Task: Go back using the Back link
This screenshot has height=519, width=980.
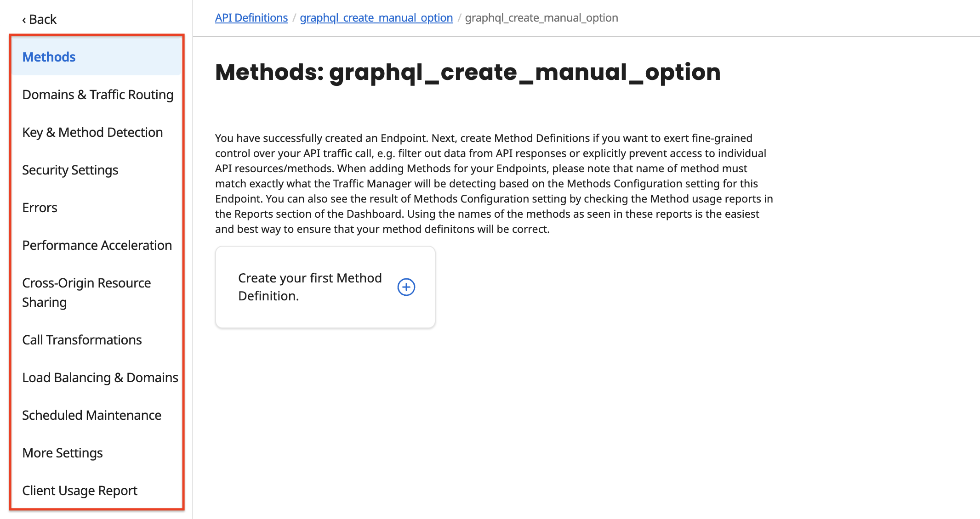Action: (40, 19)
